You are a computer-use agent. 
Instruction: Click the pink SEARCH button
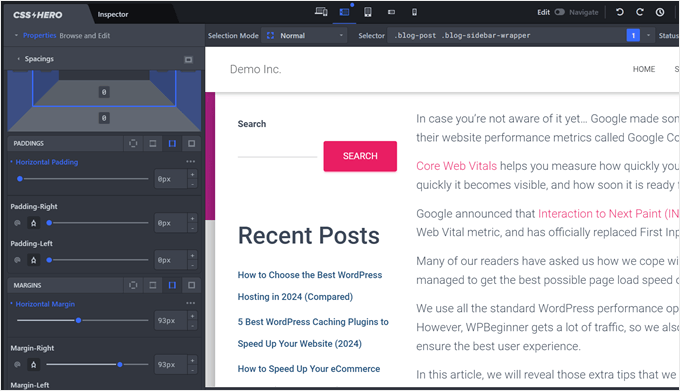[360, 156]
